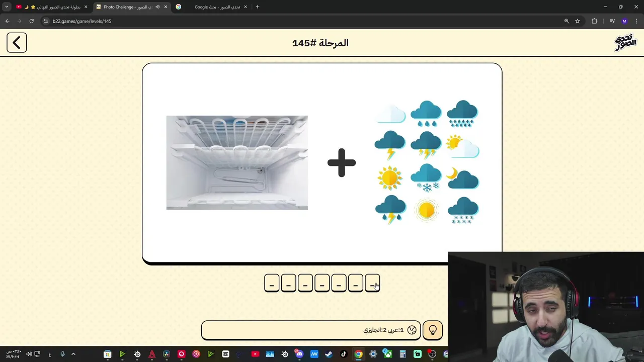The width and height of the screenshot is (644, 362).
Task: Click the weather icons picture
Action: [427, 162]
